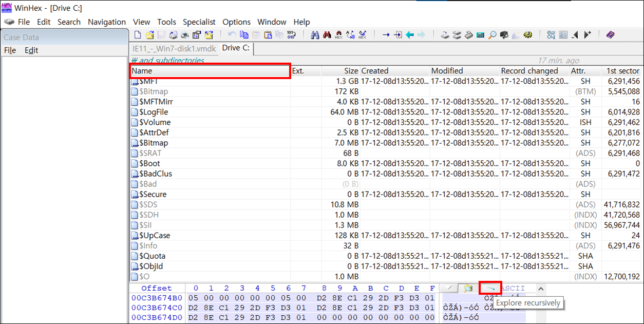Sort by the Attr. column header
Image resolution: width=644 pixels, height=324 pixels.
pos(585,71)
